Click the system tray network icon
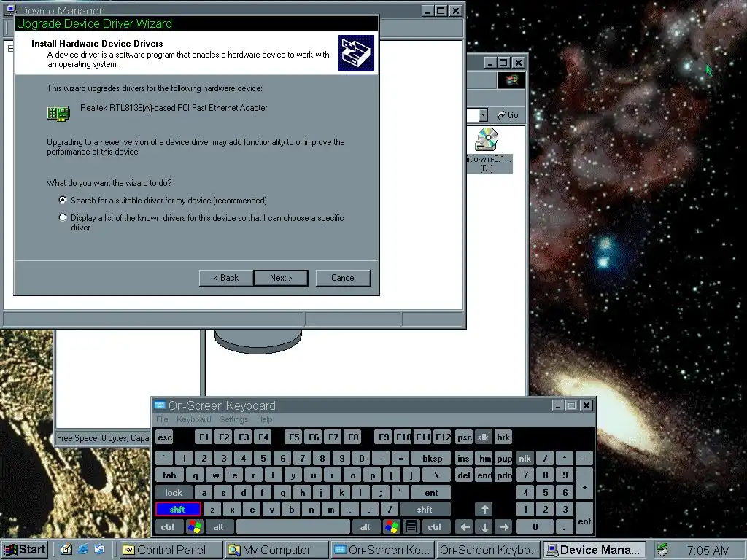 [x=662, y=550]
